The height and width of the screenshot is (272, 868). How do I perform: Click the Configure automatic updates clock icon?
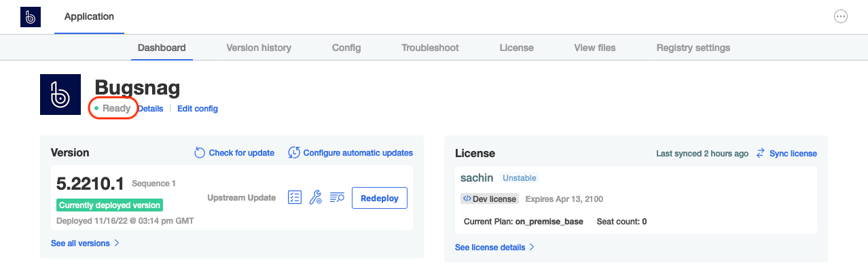coord(294,153)
